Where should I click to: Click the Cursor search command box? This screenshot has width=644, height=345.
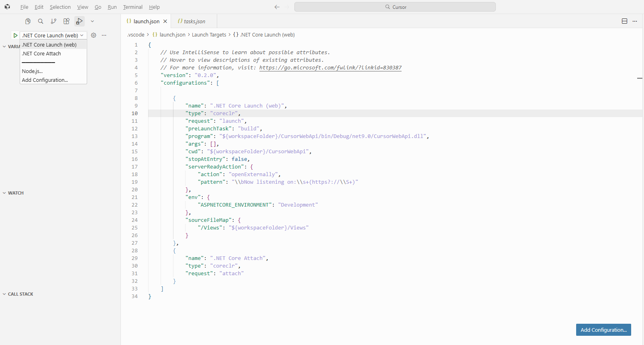395,7
